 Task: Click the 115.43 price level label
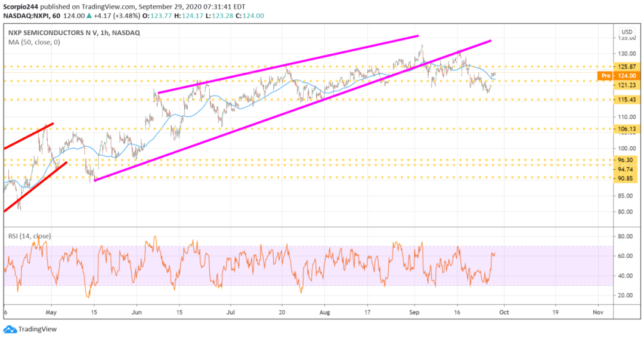point(627,100)
